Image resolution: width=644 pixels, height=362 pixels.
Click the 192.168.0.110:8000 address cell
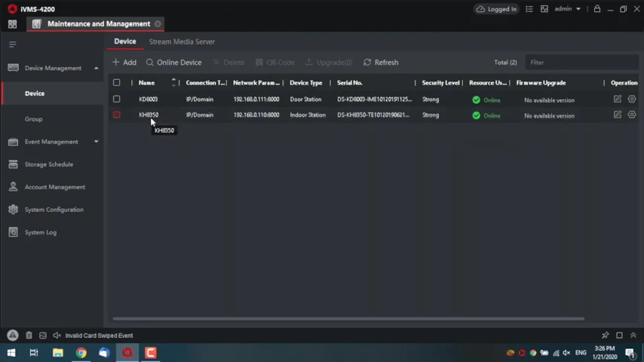point(256,115)
